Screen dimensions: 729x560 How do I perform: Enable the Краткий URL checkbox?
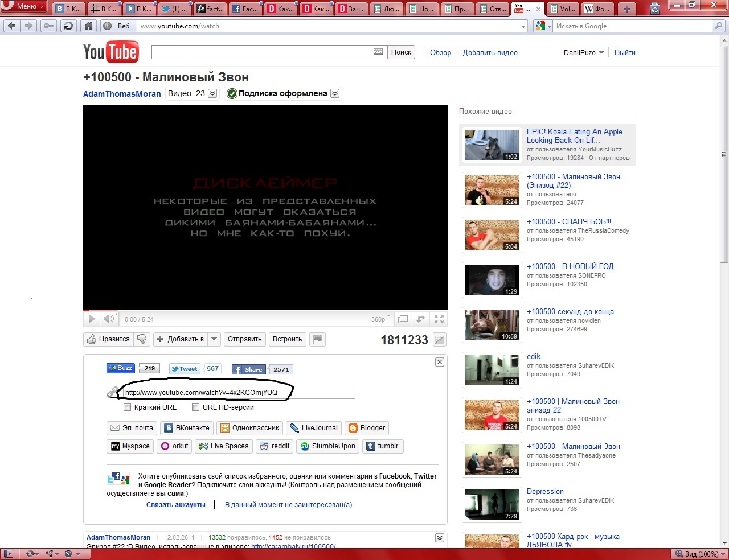coord(128,407)
